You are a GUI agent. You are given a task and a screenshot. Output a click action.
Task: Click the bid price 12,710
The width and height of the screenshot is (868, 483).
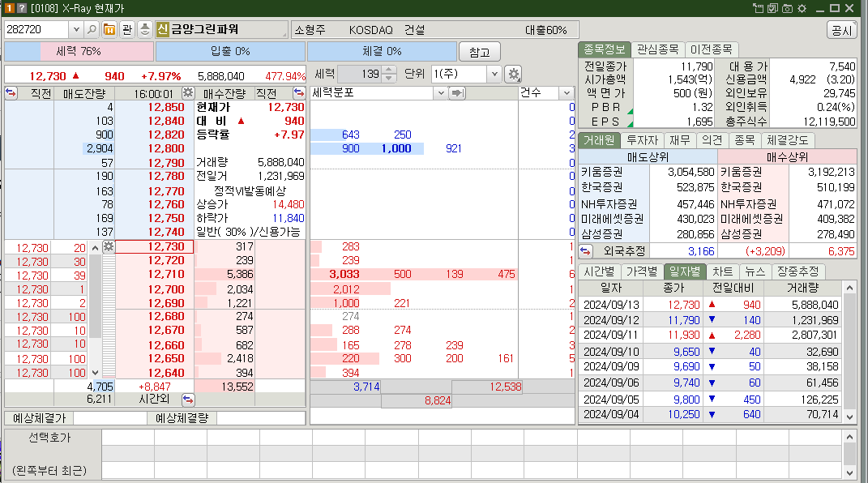165,274
